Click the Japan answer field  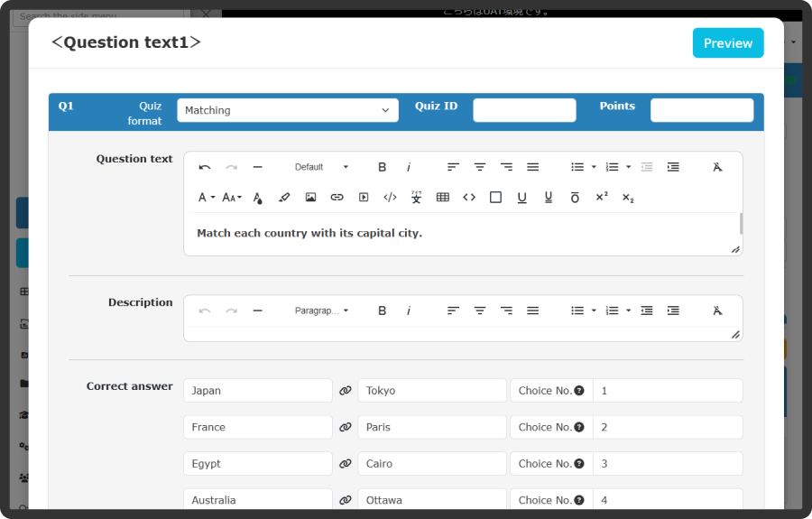click(258, 391)
